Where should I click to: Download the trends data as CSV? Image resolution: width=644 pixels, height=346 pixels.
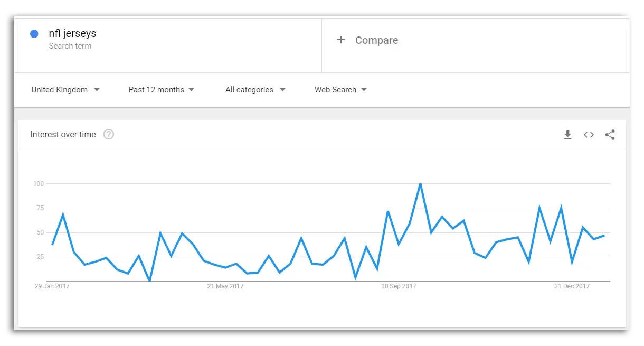pyautogui.click(x=567, y=135)
